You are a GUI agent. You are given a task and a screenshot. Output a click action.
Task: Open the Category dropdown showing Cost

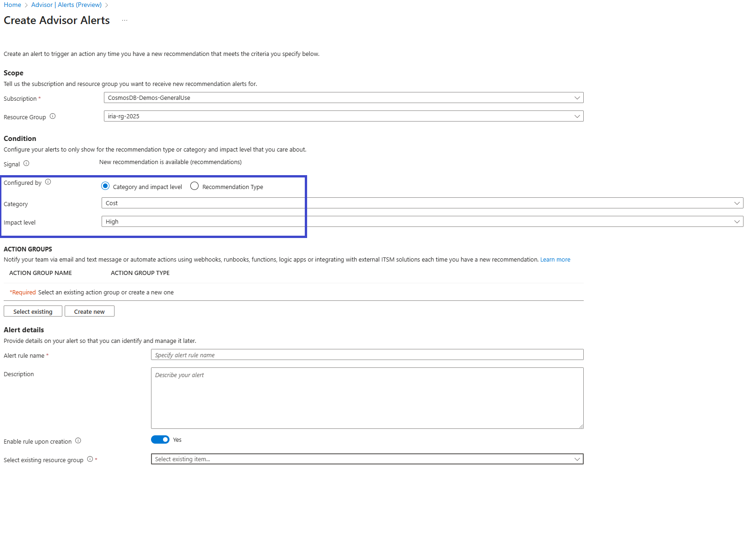click(422, 203)
